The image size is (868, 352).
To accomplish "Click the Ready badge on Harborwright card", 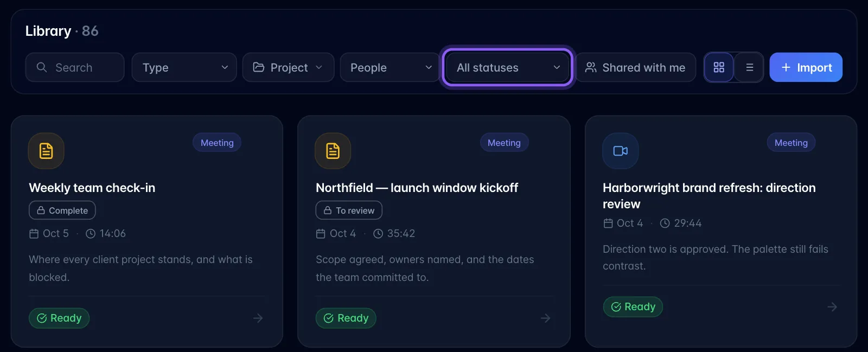I will [633, 307].
